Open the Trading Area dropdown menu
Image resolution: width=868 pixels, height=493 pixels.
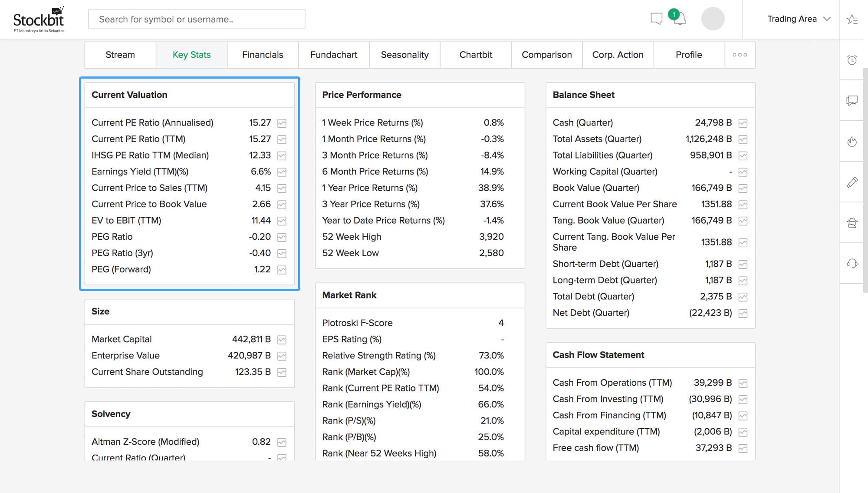(799, 19)
